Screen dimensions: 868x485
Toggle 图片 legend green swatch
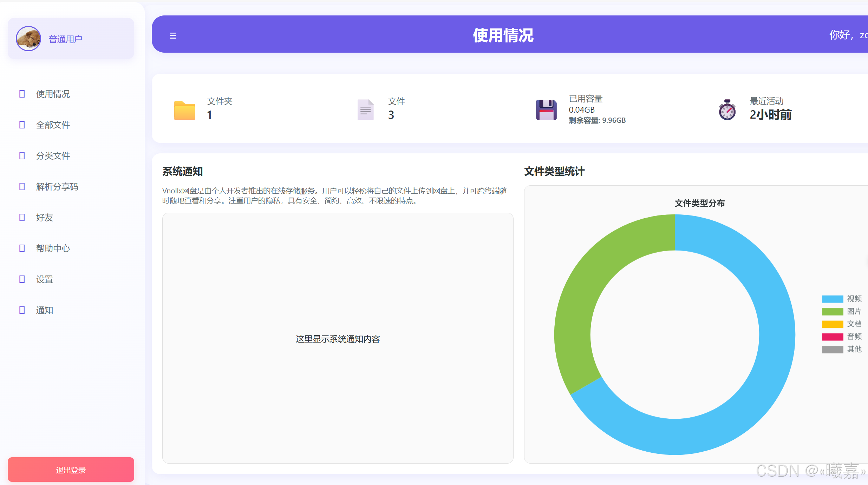(x=833, y=311)
